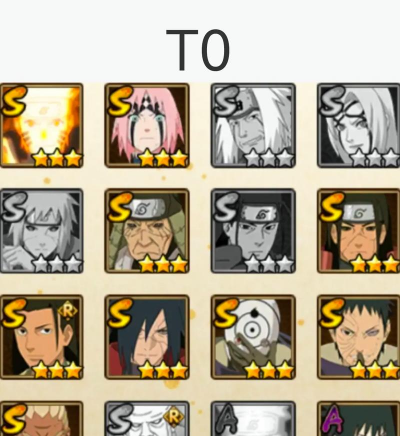Select the pink-haired ninja with tears
Screen dimensions: 400x436
click(x=147, y=125)
